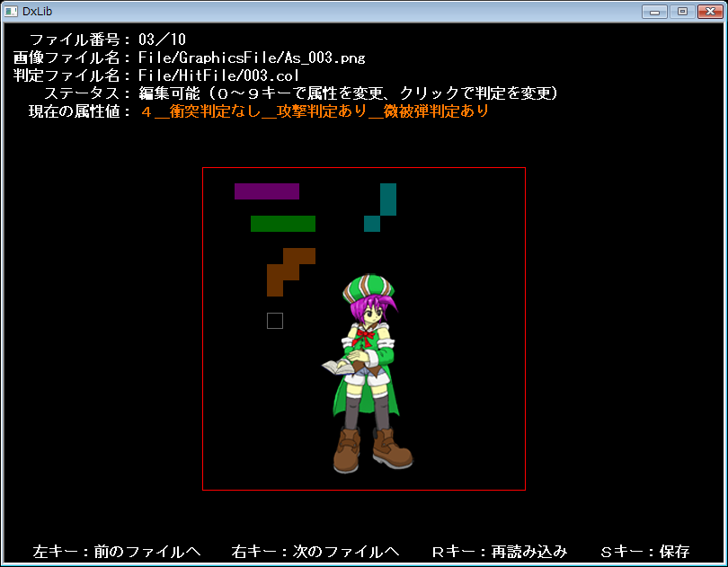Click the DxLib window title icon
The image size is (728, 567).
click(x=11, y=11)
